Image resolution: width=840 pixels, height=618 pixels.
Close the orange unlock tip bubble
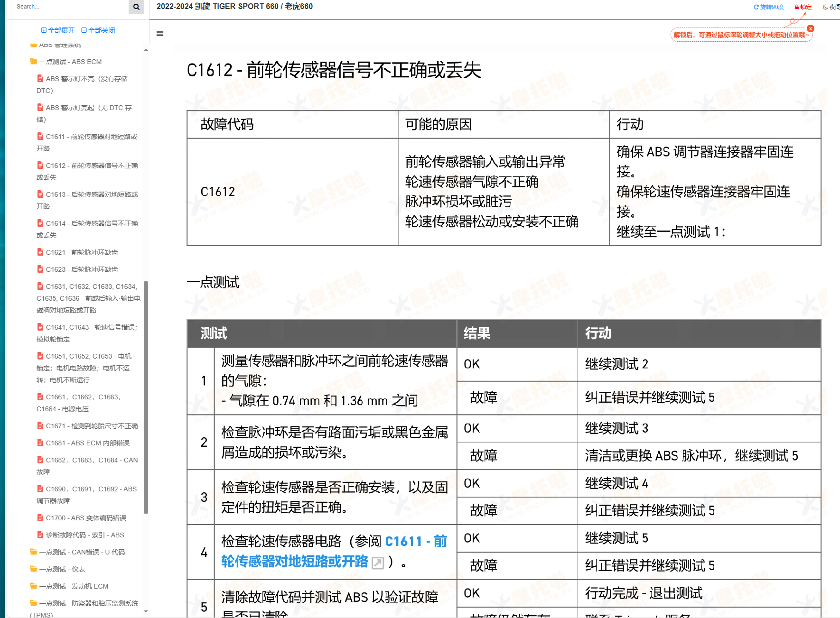click(811, 28)
